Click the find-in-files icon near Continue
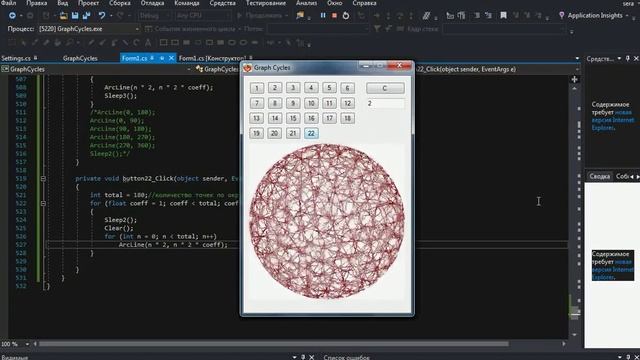Image resolution: width=640 pixels, height=360 pixels. (300, 16)
